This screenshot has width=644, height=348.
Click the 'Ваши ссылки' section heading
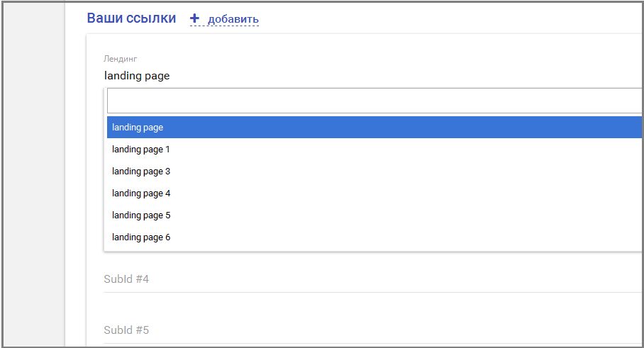pos(131,18)
